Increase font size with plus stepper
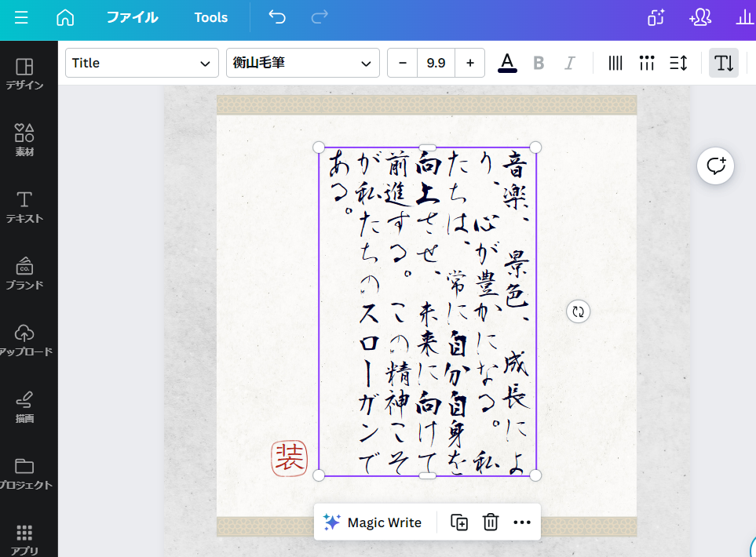The image size is (756, 557). click(469, 63)
